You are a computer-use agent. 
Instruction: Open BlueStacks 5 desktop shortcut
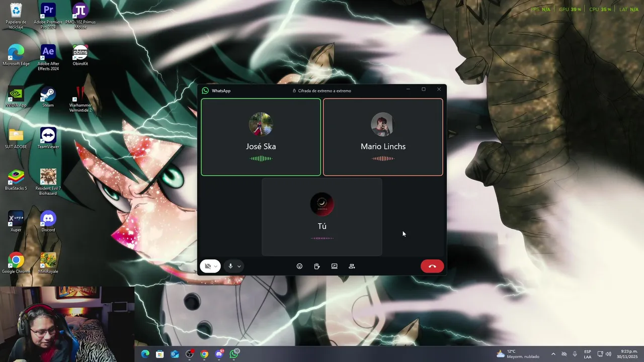pos(16,180)
